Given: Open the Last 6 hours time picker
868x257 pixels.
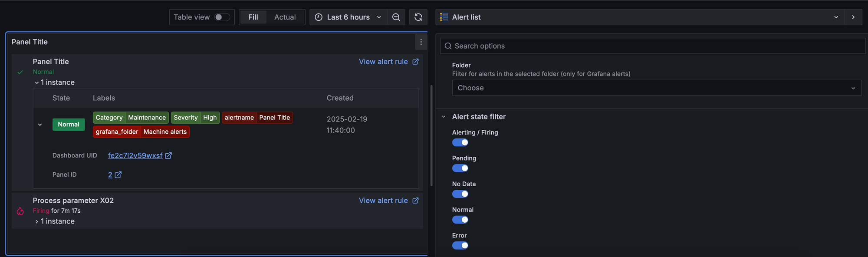Looking at the screenshot, I should 349,17.
